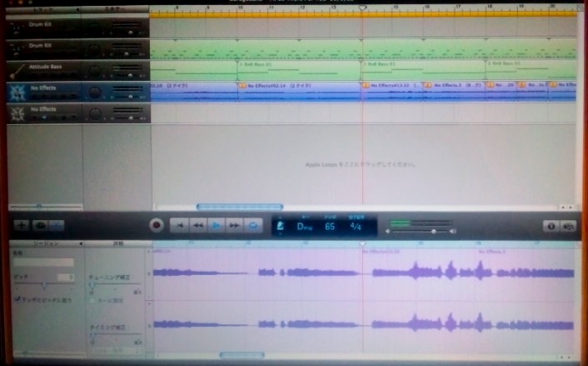The width and height of the screenshot is (588, 366).
Task: Click the 詳細 header in the editor
Action: pyautogui.click(x=118, y=243)
